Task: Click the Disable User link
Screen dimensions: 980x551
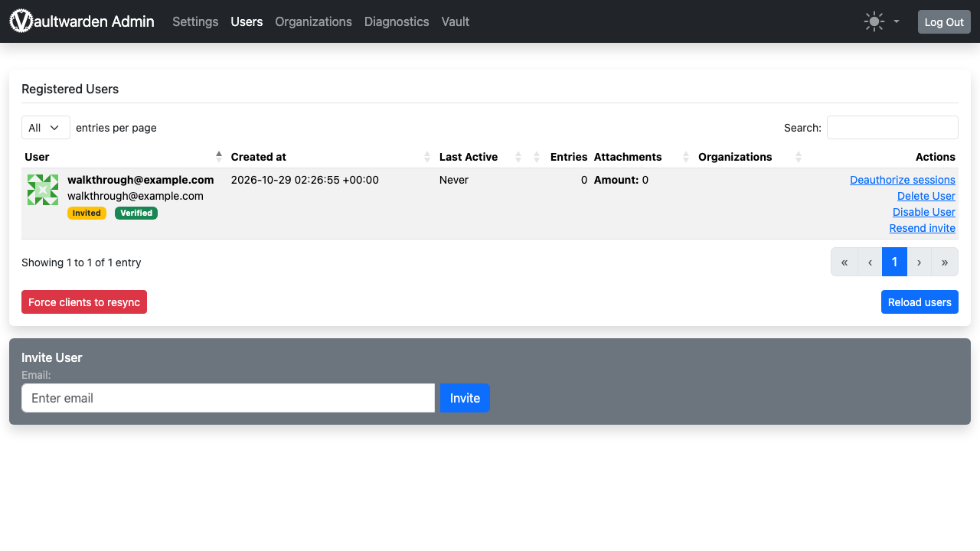Action: point(924,212)
